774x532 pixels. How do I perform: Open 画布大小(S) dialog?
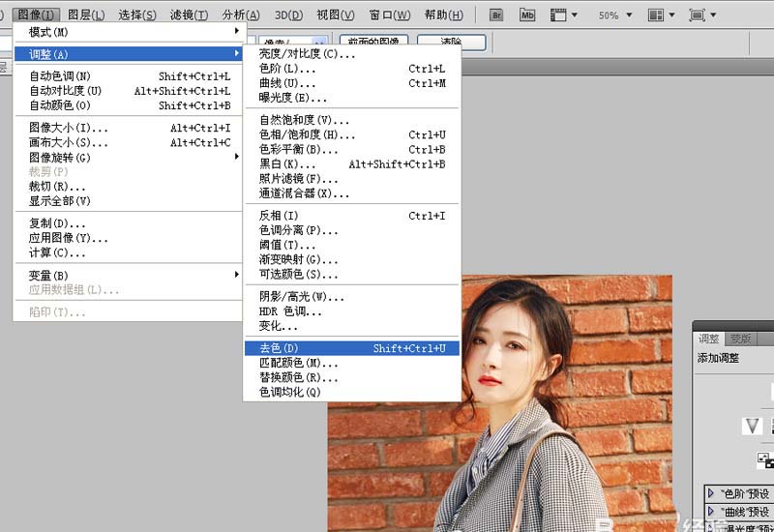tap(128, 142)
